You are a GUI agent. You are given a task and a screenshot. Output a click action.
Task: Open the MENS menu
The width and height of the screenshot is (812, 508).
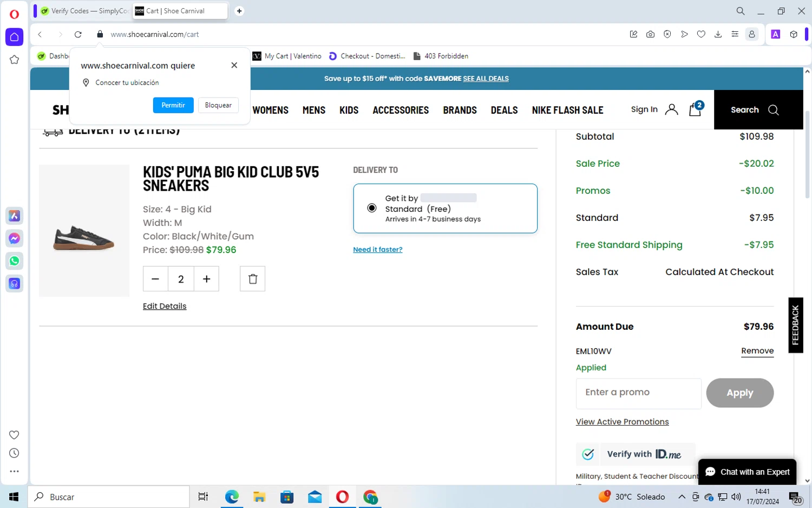(314, 110)
